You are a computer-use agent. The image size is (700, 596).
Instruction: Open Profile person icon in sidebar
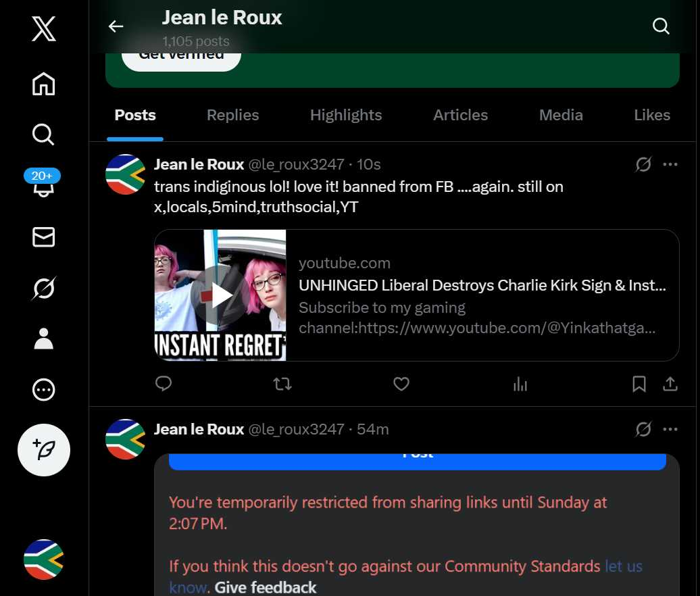click(x=44, y=339)
